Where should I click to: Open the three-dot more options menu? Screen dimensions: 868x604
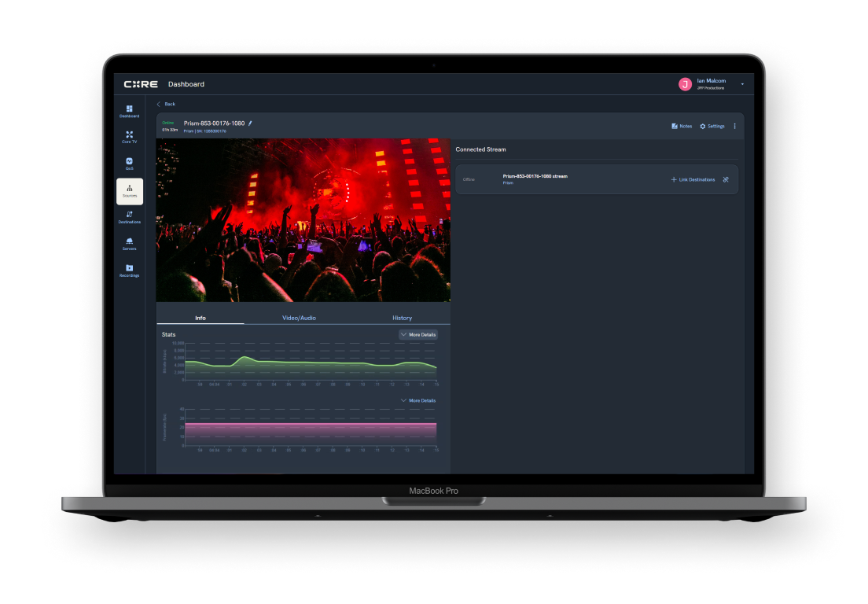tap(735, 126)
